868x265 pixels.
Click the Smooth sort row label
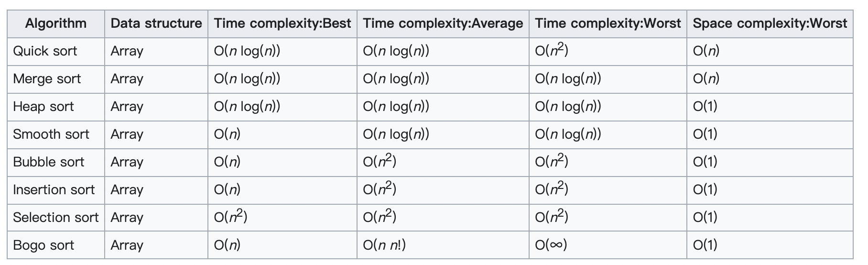coord(51,134)
